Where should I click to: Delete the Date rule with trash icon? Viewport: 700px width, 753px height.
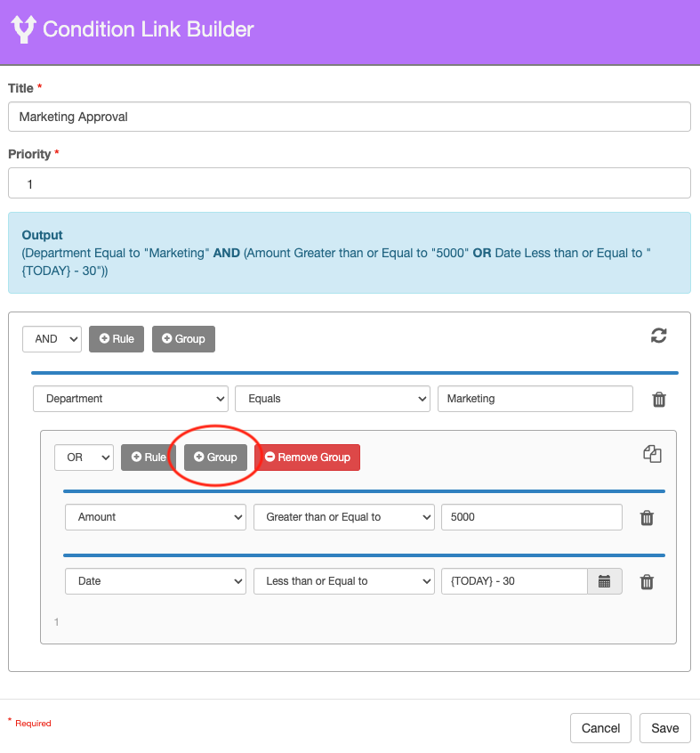648,582
